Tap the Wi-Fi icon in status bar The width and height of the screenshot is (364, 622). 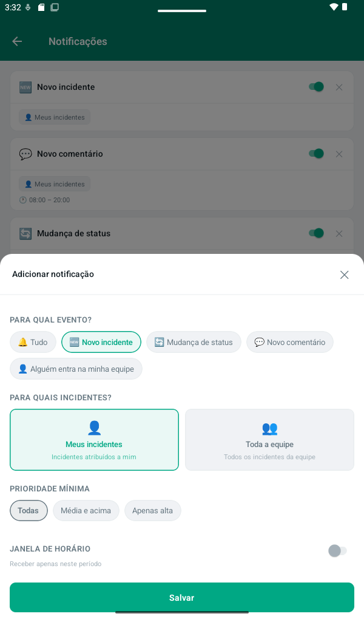click(334, 7)
